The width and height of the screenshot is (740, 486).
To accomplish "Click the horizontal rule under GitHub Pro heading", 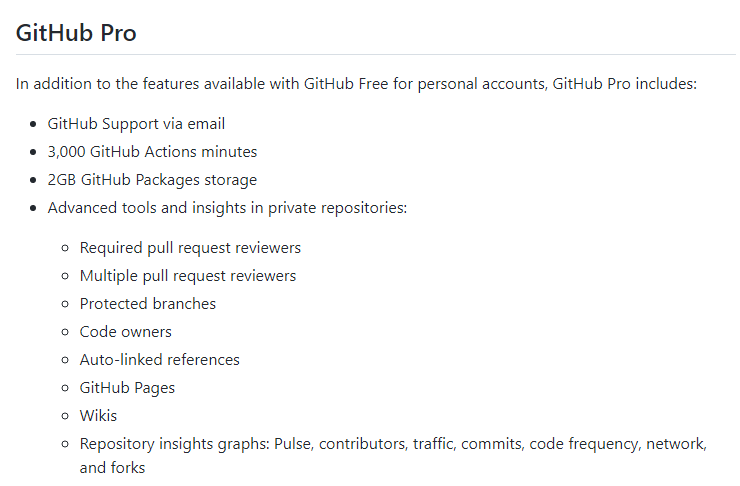I will [376, 55].
